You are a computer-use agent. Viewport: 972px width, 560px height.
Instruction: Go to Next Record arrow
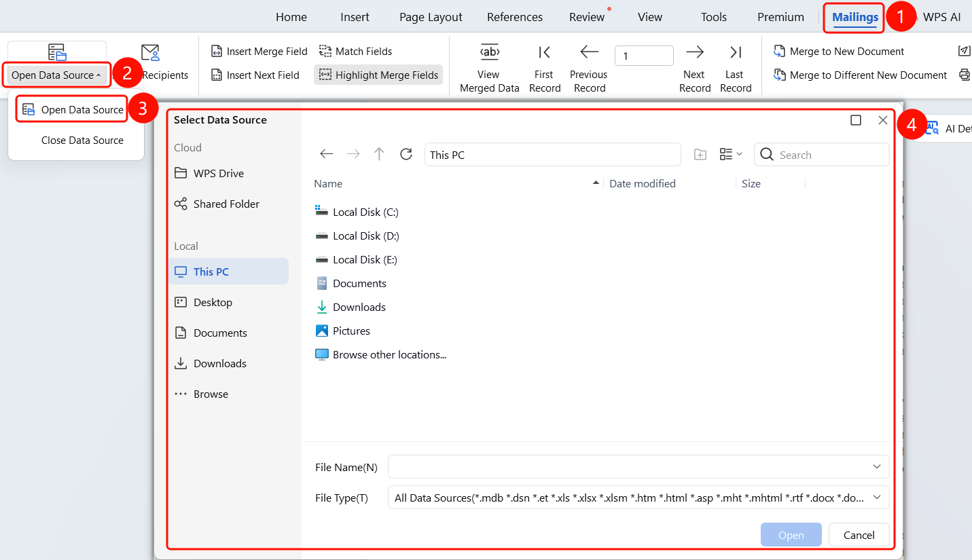694,52
